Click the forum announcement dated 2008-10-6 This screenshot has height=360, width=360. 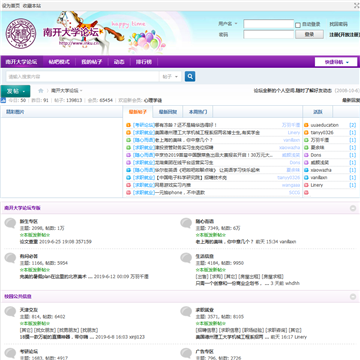293,91
